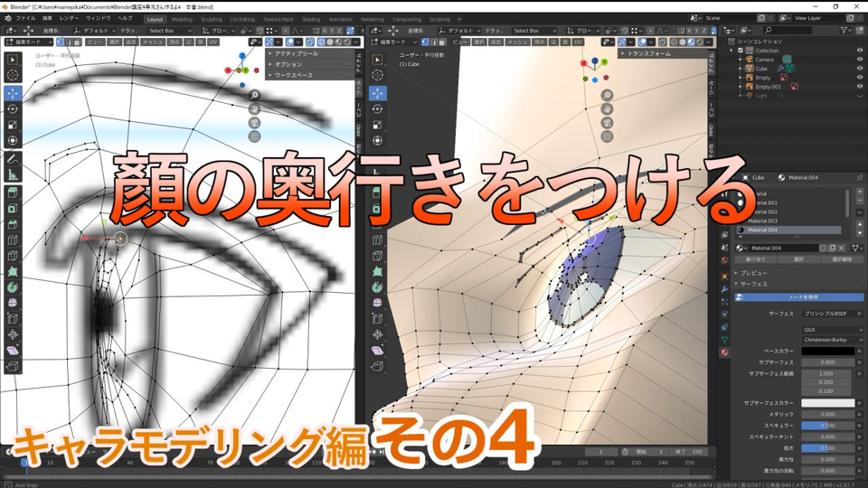Open the Mesh menu (メッシュ) in left viewport
Screen dimensions: 868x488
click(152, 42)
